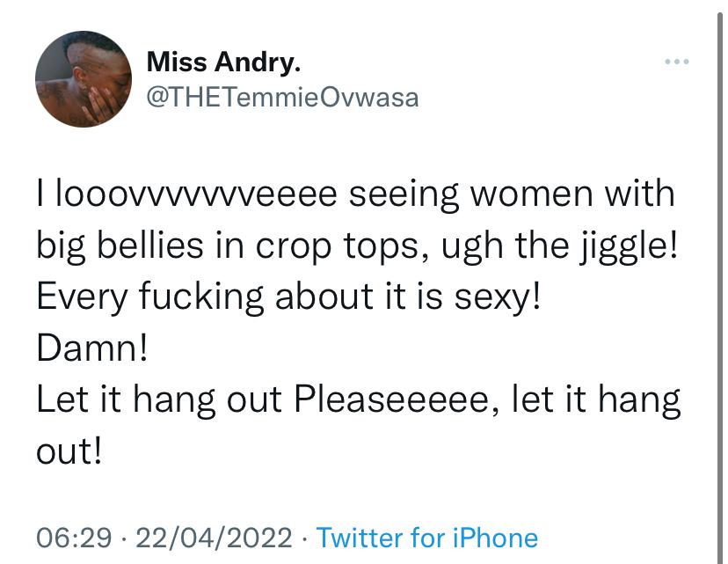The width and height of the screenshot is (728, 564).
Task: Click the 06:29 tweet timestamp
Action: pos(74,538)
